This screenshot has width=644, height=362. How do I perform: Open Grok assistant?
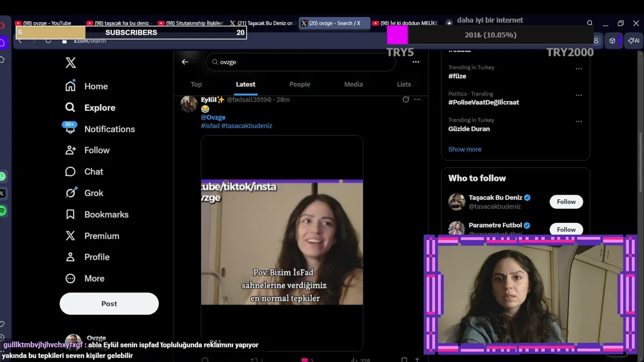[x=84, y=193]
